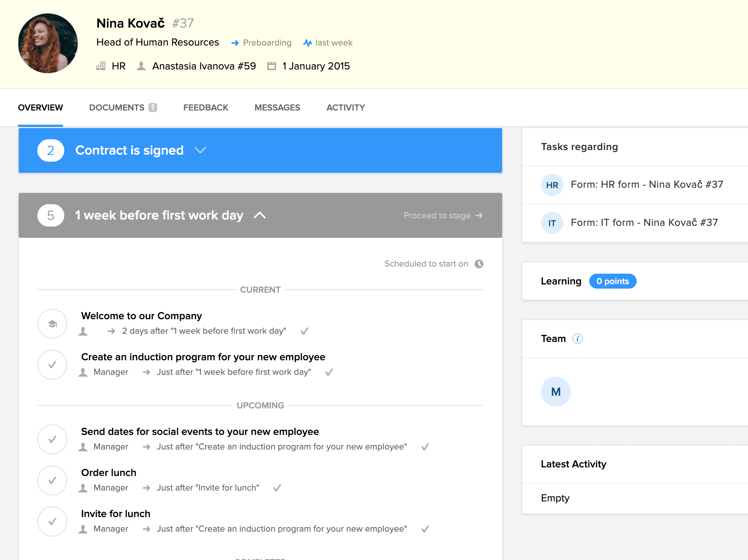This screenshot has width=748, height=560.
Task: Click the activity pulse icon near last week
Action: click(307, 43)
